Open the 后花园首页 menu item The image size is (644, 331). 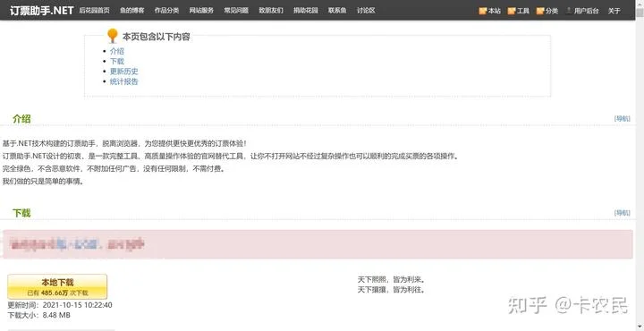(94, 11)
